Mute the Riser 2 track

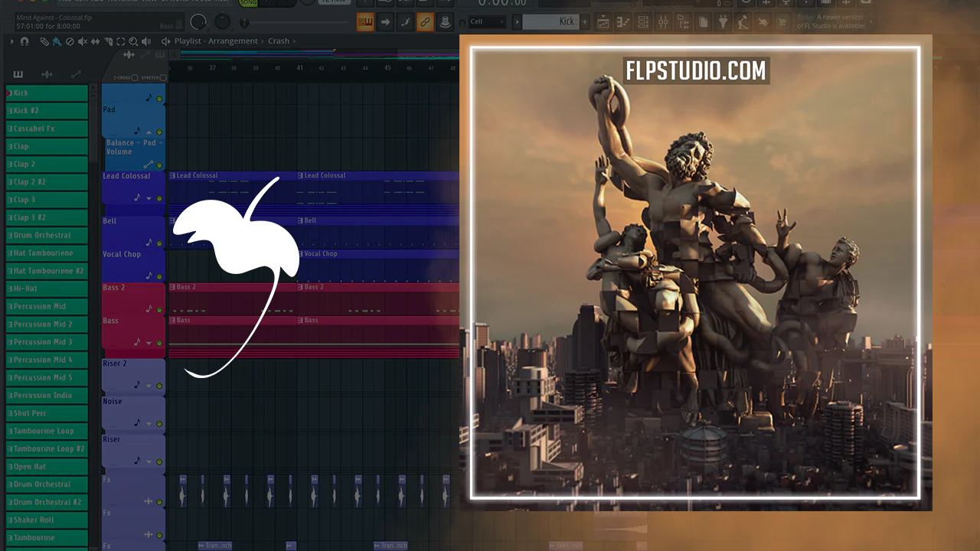click(x=159, y=386)
